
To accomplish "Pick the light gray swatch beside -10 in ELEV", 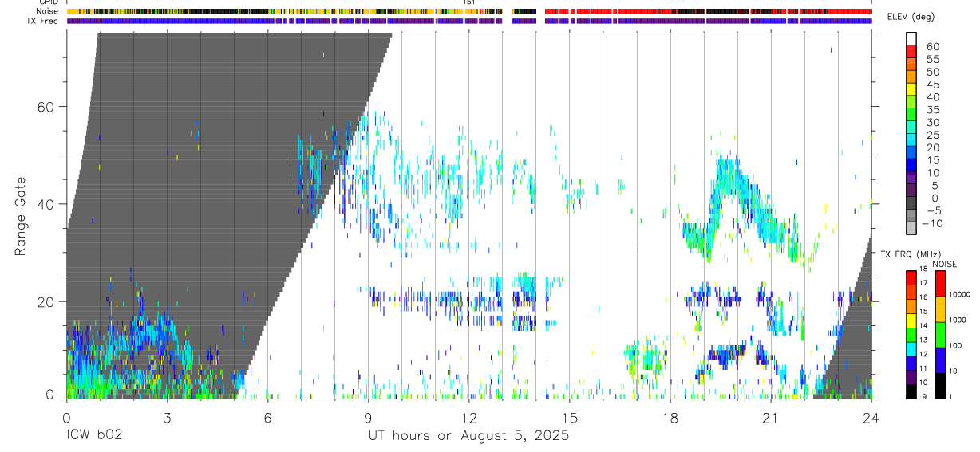I will (911, 227).
